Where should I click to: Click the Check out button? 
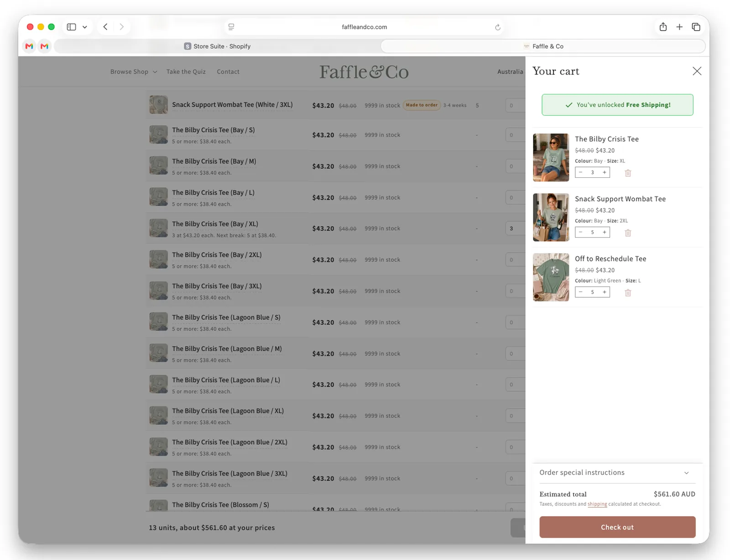[617, 527]
